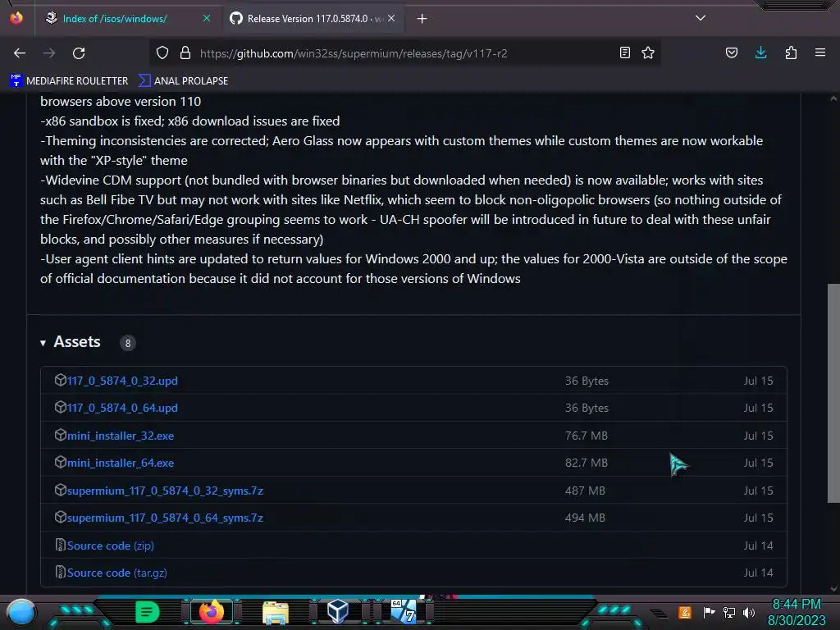This screenshot has height=630, width=840.
Task: Switch to the Index of /isos/windows/ tab
Action: 115,19
